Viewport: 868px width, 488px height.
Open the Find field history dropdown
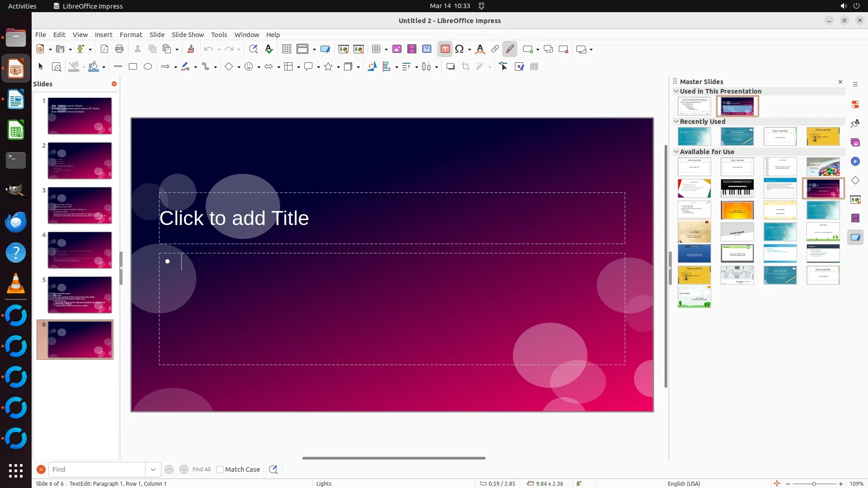[x=153, y=469]
